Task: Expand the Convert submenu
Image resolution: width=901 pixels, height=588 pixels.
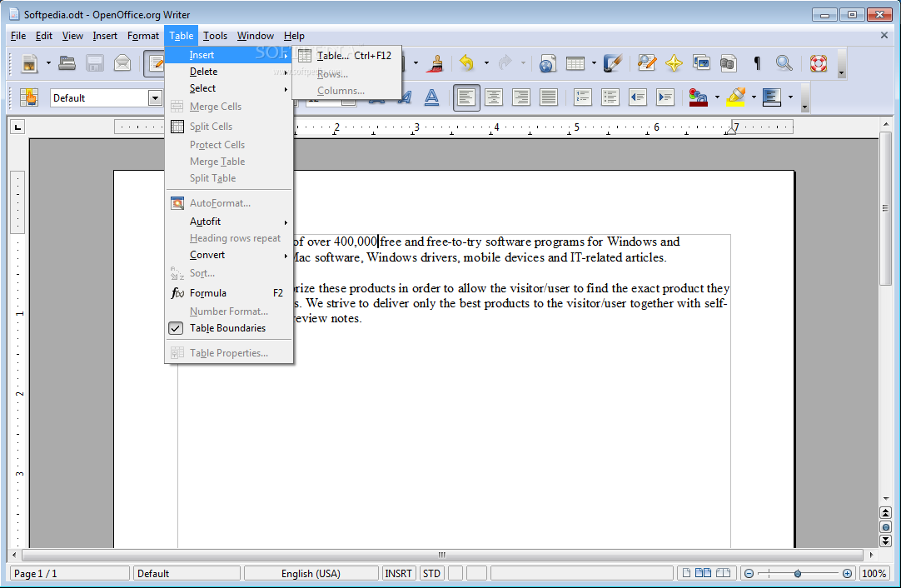Action: click(x=229, y=255)
